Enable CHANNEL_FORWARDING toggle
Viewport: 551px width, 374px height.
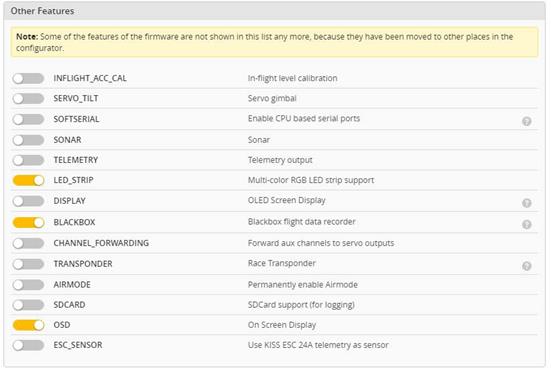pos(28,243)
